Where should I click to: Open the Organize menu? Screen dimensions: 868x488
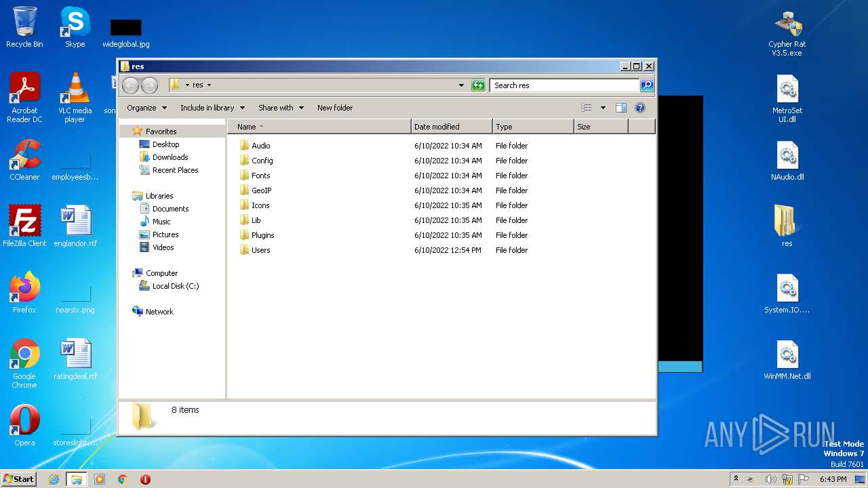click(x=146, y=108)
